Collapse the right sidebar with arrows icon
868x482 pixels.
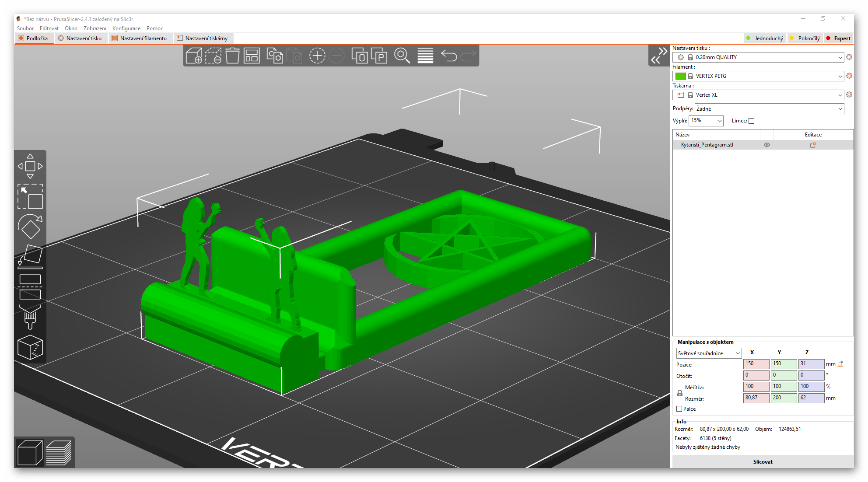click(659, 56)
